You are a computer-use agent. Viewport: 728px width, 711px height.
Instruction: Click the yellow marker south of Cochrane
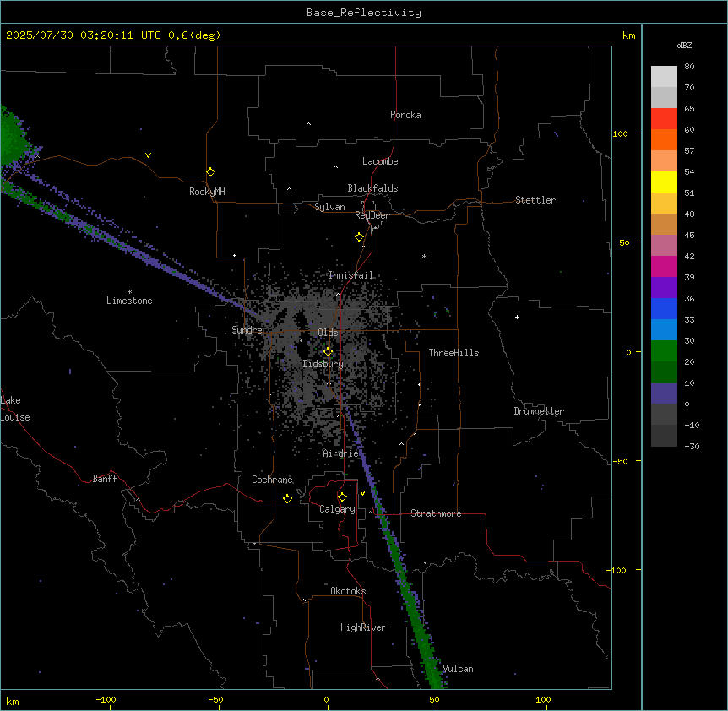pos(287,498)
